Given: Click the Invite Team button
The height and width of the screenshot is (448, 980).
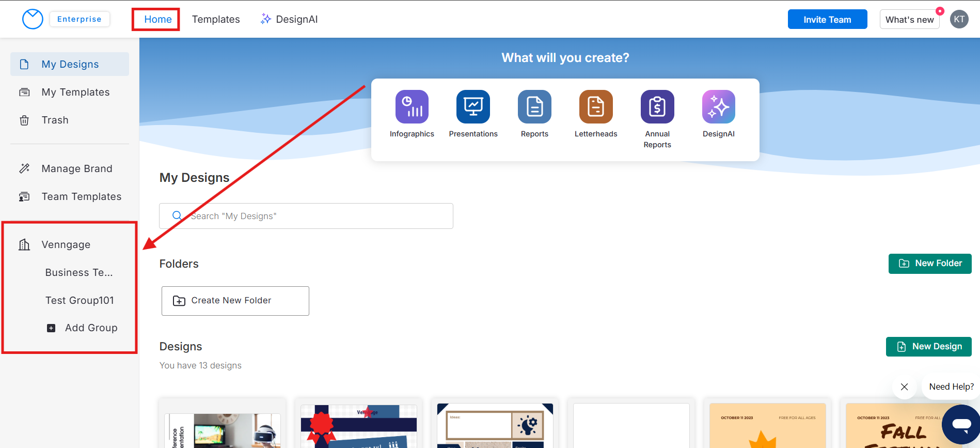Looking at the screenshot, I should 827,19.
